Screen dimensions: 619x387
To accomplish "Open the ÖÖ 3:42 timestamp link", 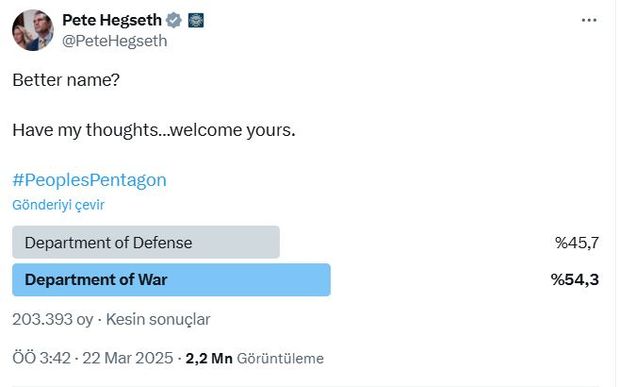I will pos(41,358).
